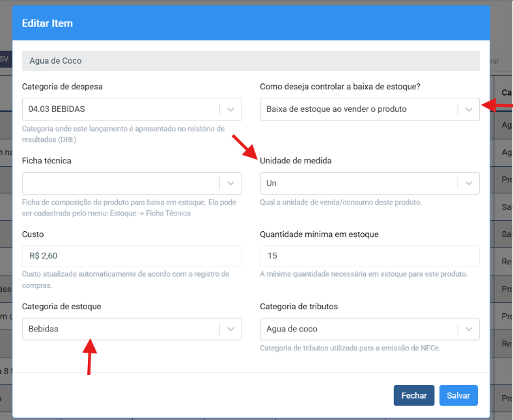Viewport: 513px width, 420px height.
Task: Open the 'Un' unit of measure dropdown
Action: pos(370,184)
